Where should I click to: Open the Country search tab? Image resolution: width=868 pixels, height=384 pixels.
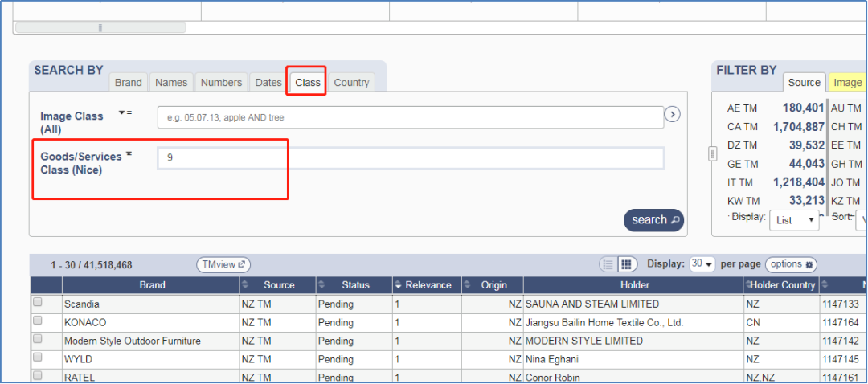351,83
